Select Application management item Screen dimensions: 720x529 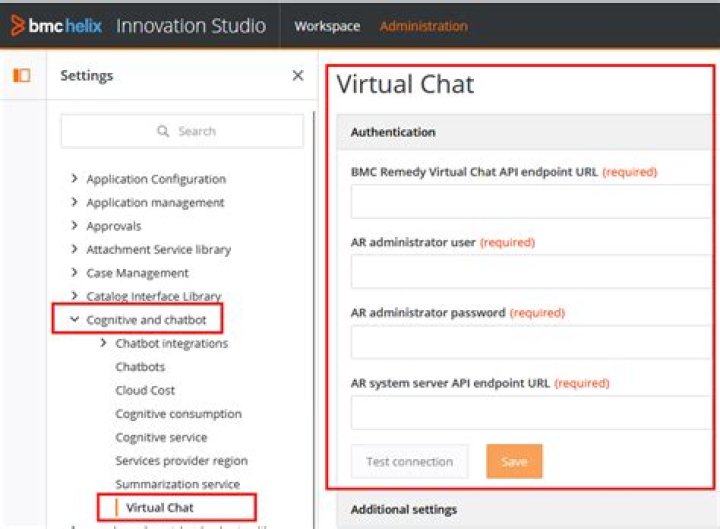pos(155,203)
